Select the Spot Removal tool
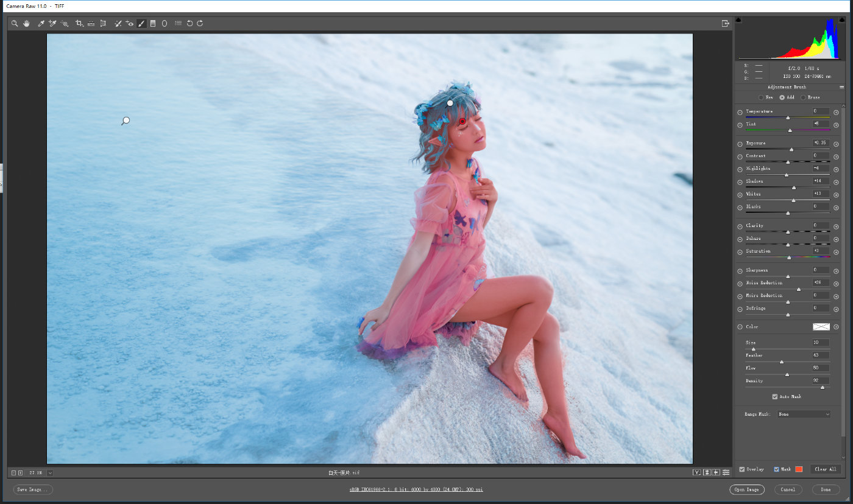853x504 pixels. coord(118,24)
